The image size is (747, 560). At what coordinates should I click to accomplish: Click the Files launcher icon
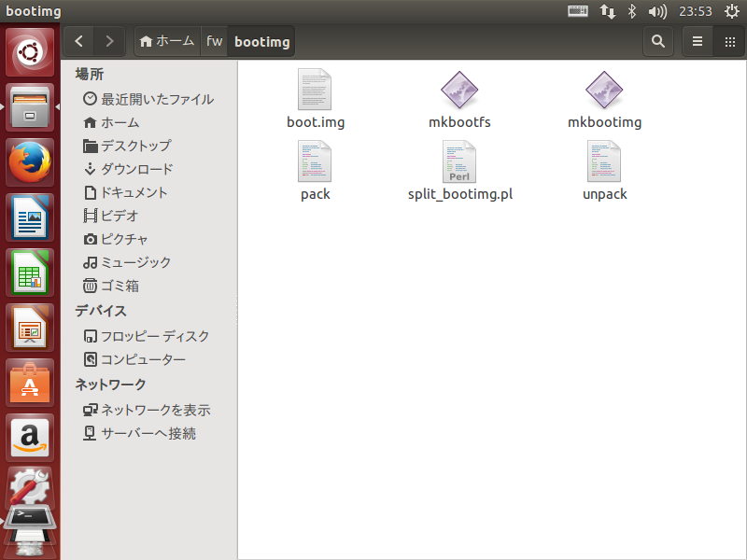[30, 107]
